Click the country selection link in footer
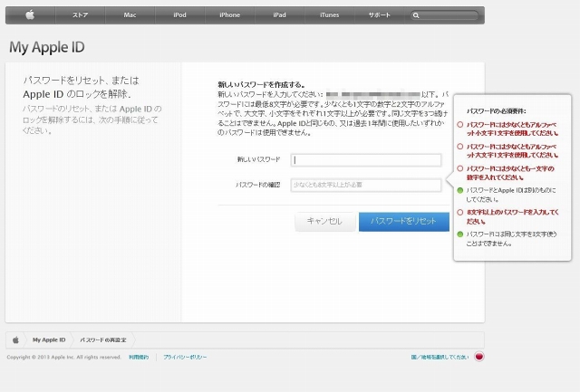The image size is (580, 392). point(440,358)
